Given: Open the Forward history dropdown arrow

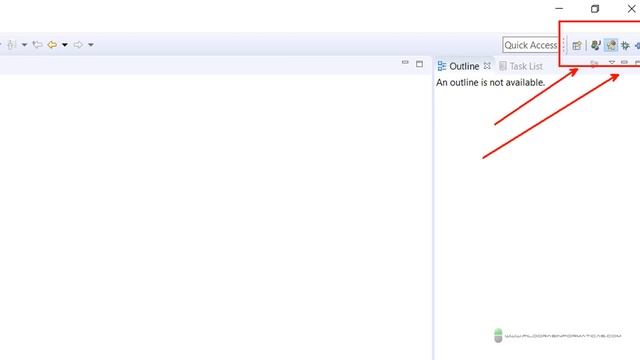Looking at the screenshot, I should pyautogui.click(x=91, y=44).
